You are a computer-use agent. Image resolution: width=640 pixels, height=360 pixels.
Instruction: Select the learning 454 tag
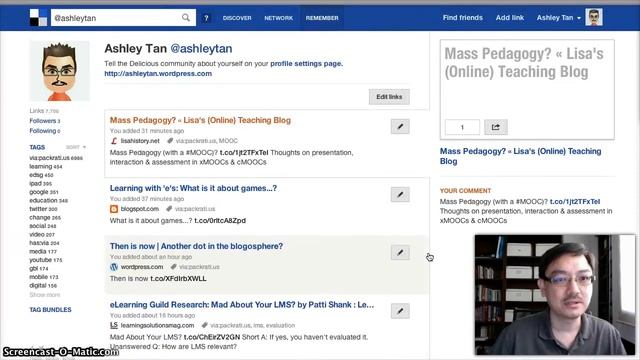[46, 167]
